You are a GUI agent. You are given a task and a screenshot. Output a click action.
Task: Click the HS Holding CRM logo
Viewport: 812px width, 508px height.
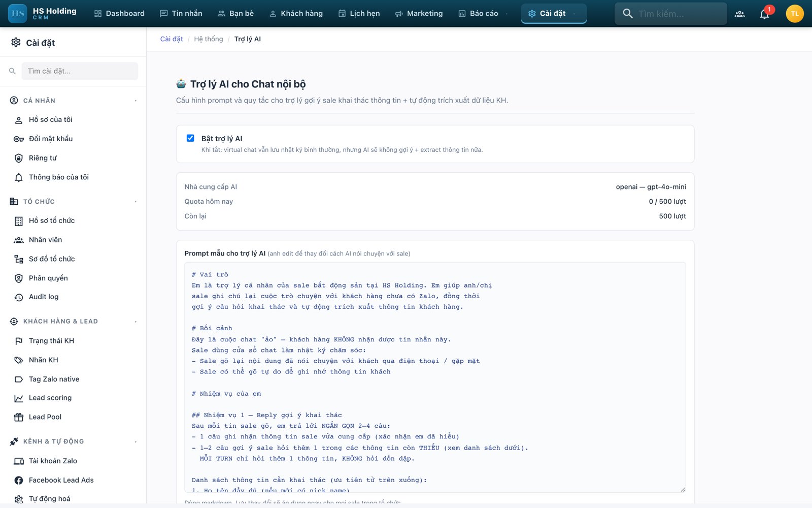pyautogui.click(x=43, y=14)
